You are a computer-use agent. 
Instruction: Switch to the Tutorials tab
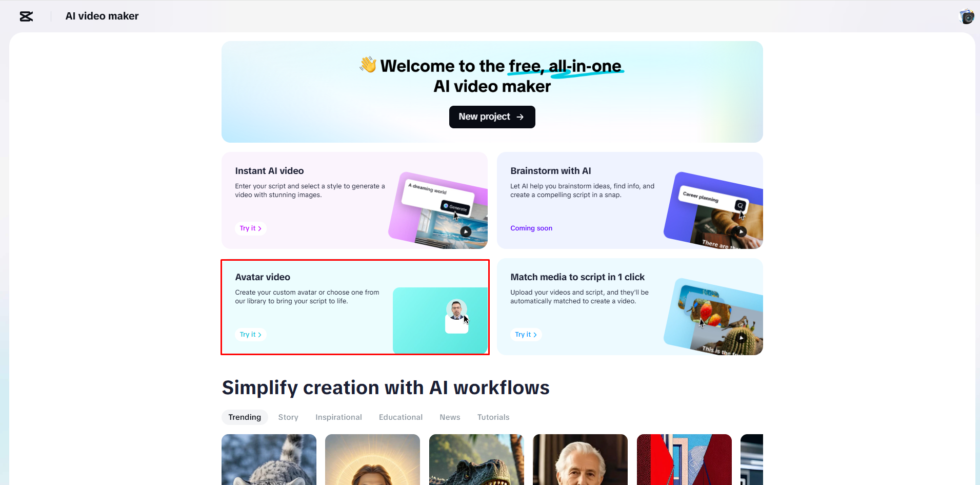coord(493,417)
